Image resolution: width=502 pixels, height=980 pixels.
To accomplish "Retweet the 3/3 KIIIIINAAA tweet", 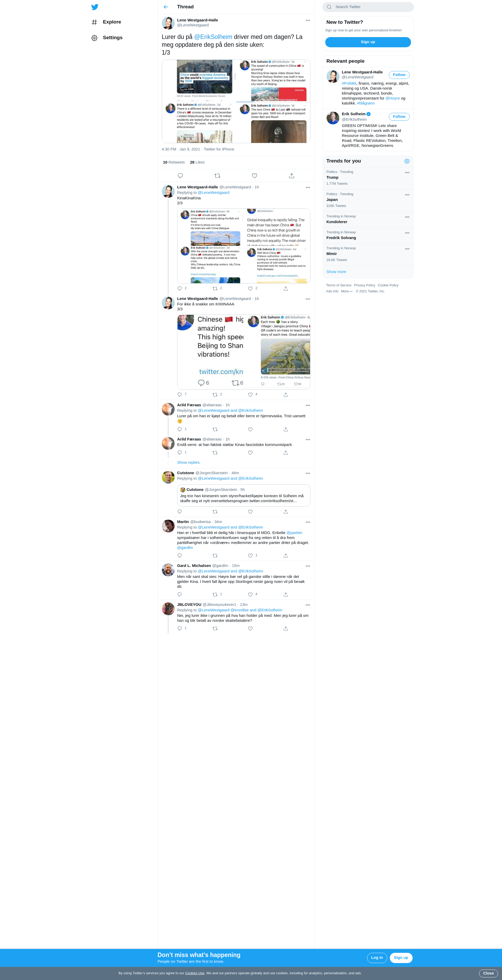I will tap(215, 395).
